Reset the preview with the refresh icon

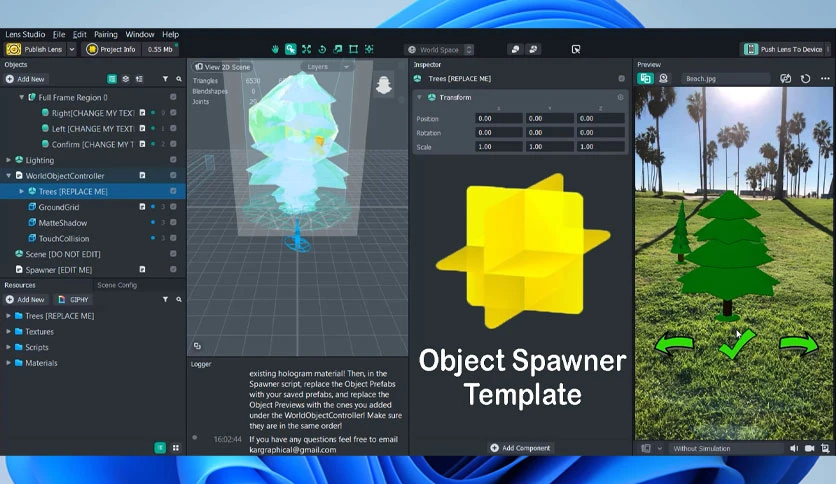point(806,78)
